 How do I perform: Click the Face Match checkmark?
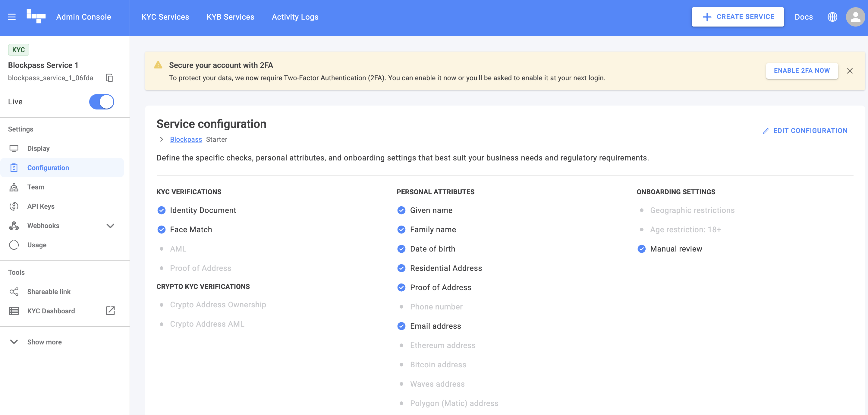[x=162, y=230]
